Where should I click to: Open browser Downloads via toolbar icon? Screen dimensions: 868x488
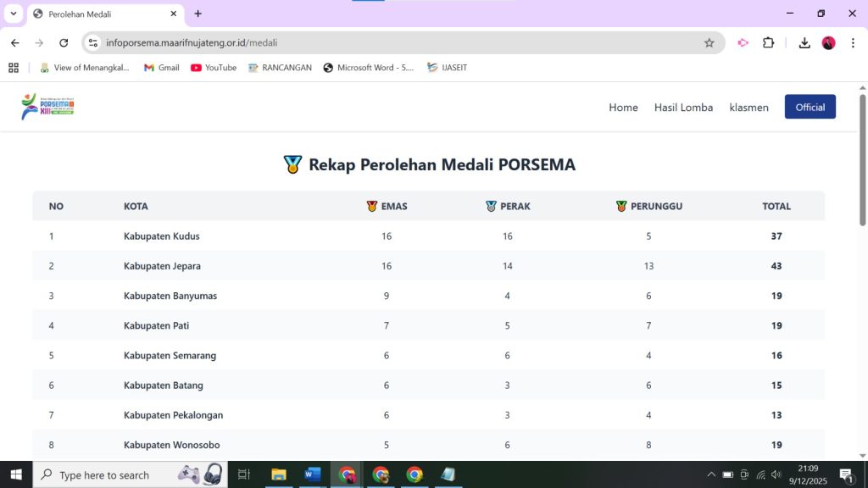pyautogui.click(x=804, y=42)
